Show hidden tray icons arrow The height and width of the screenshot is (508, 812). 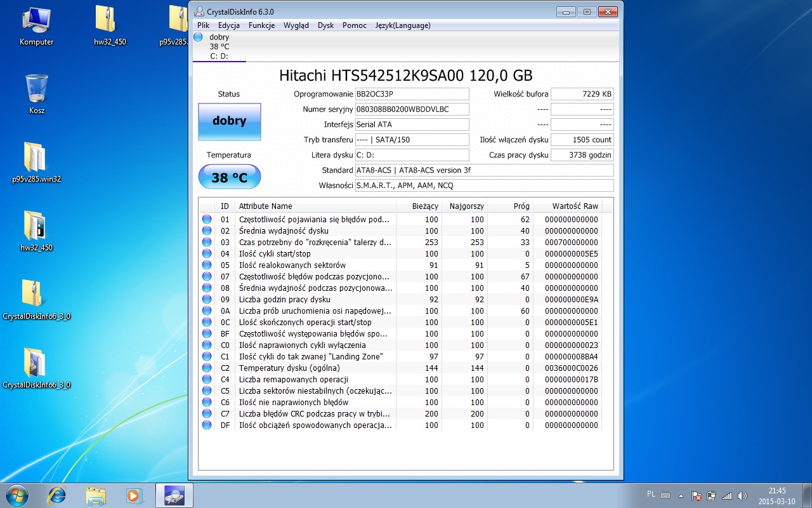click(681, 495)
